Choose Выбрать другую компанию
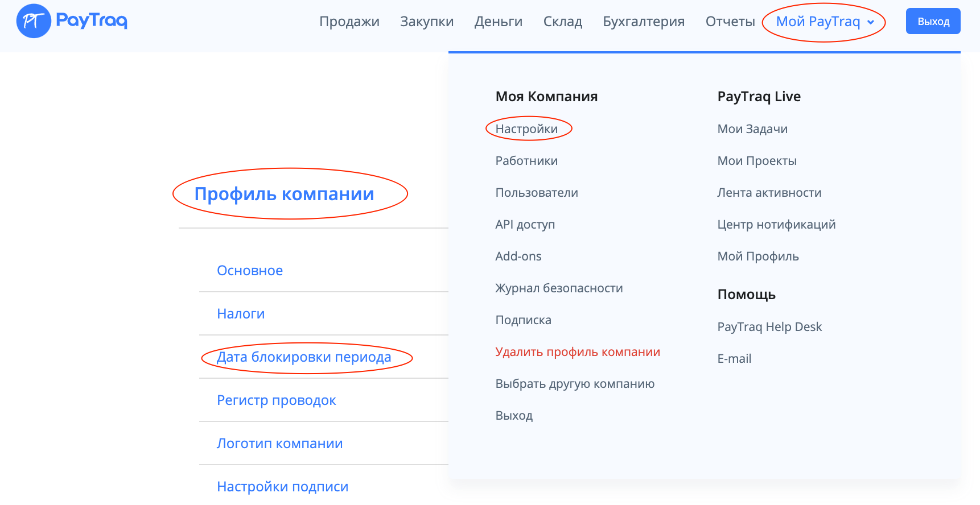Screen dimensions: 980x505 [575, 384]
